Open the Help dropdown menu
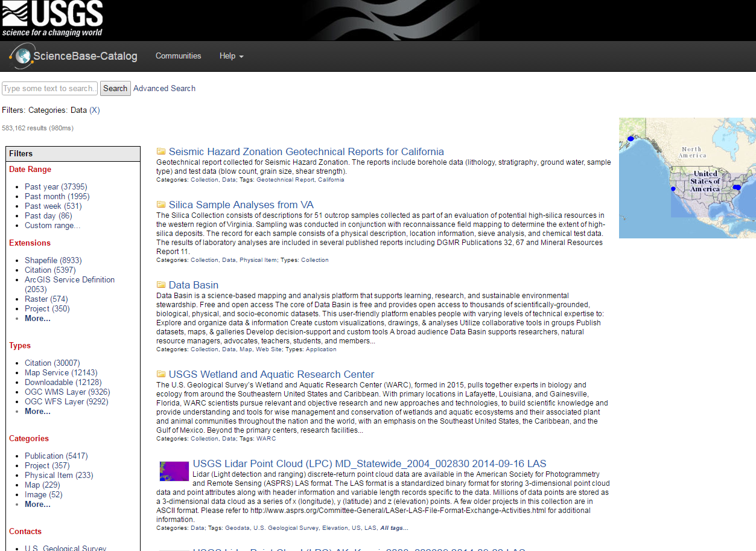Screen dimensions: 756x551 (231, 56)
